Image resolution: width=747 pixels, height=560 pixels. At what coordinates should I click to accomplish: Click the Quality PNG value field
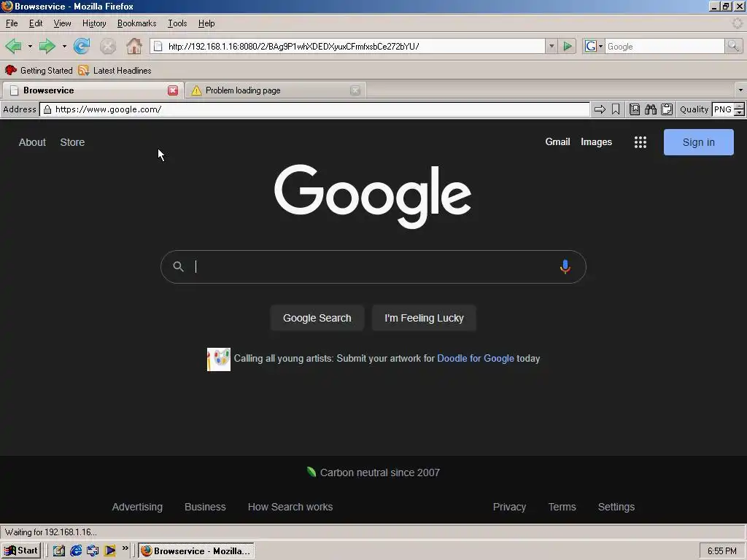coord(723,109)
